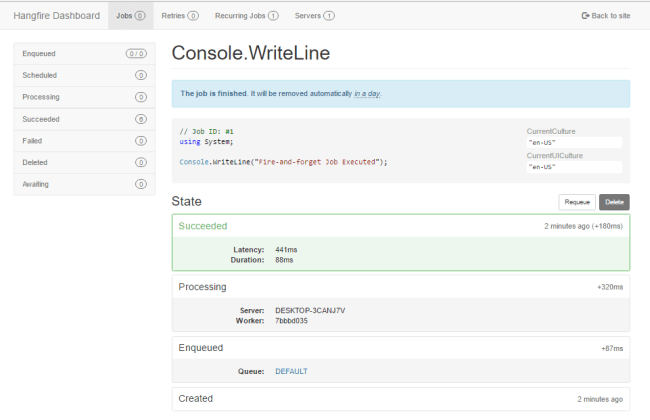Open the Retries tab
650x420 pixels.
click(x=179, y=16)
